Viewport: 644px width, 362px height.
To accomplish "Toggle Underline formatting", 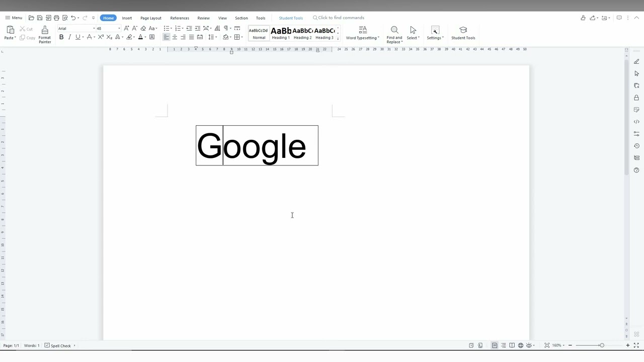I will click(77, 37).
